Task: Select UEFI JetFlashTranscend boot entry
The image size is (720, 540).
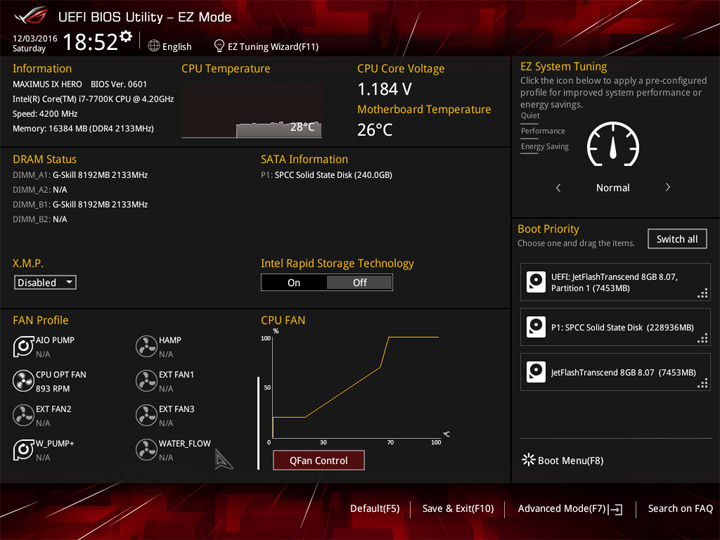Action: (x=615, y=282)
